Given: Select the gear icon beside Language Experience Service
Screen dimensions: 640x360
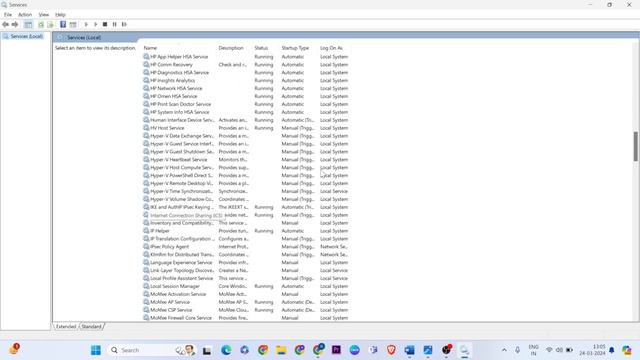Looking at the screenshot, I should pos(146,262).
